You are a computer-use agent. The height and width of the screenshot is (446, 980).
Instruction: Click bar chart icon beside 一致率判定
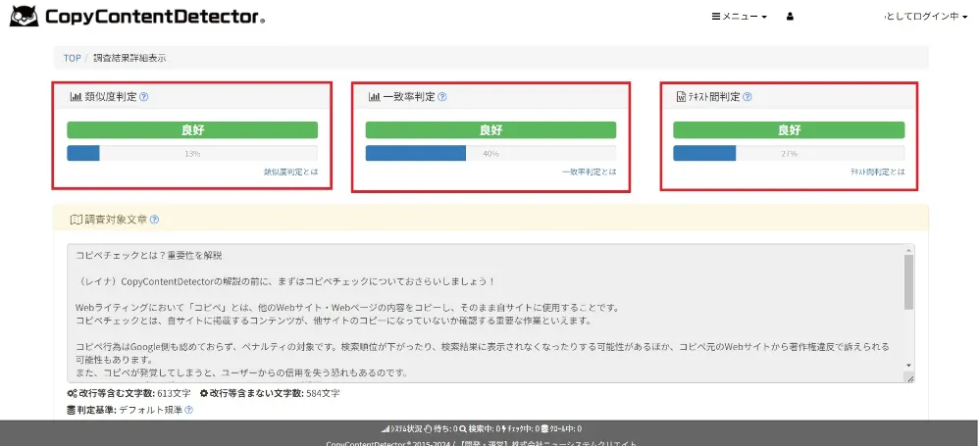point(375,97)
